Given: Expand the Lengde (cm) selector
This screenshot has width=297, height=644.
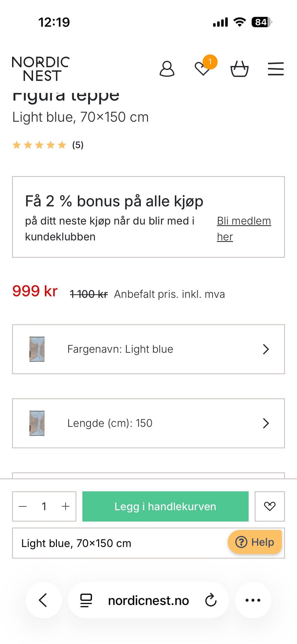Looking at the screenshot, I should pos(148,423).
